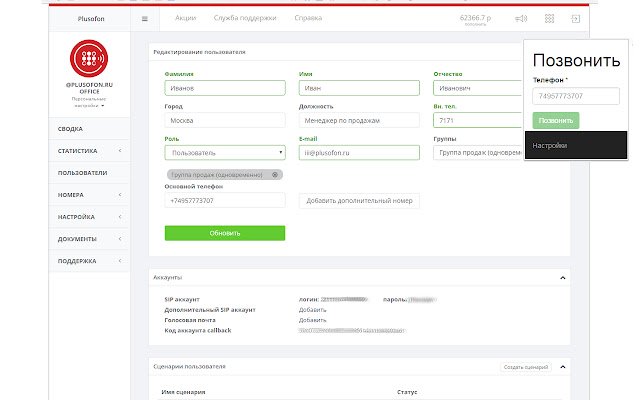Click the Город field with Москва
Viewport: 640px width, 400px height.
(225, 120)
